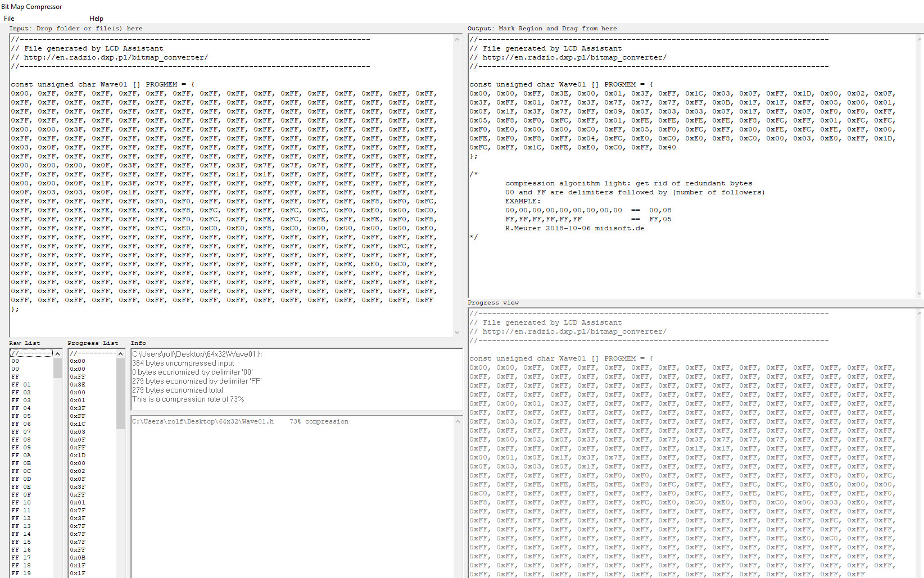Click 'File generated by LCD Assistant' in Progress view
Viewport: 924px width, 578px height.
(552, 322)
